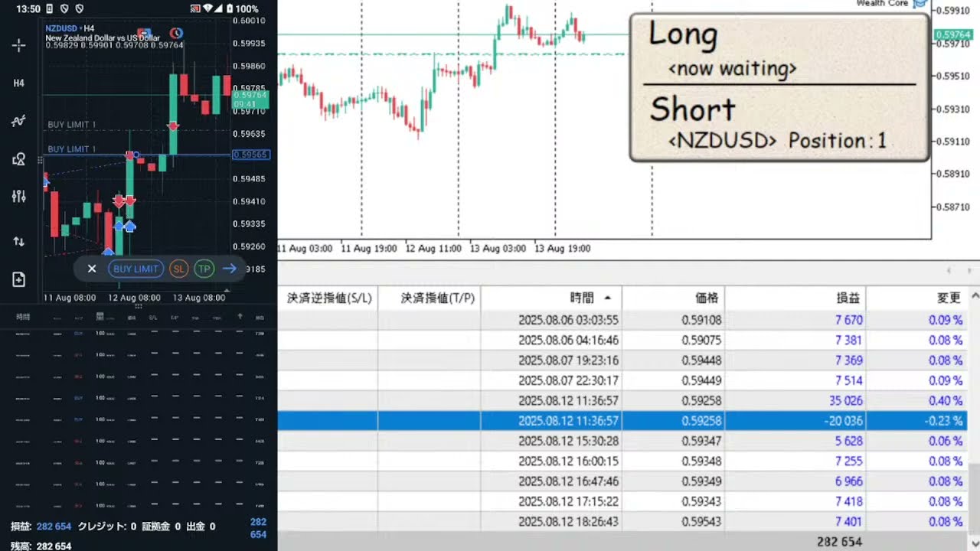Open chart settings sliders icon
The width and height of the screenshot is (980, 551).
pos(19,197)
